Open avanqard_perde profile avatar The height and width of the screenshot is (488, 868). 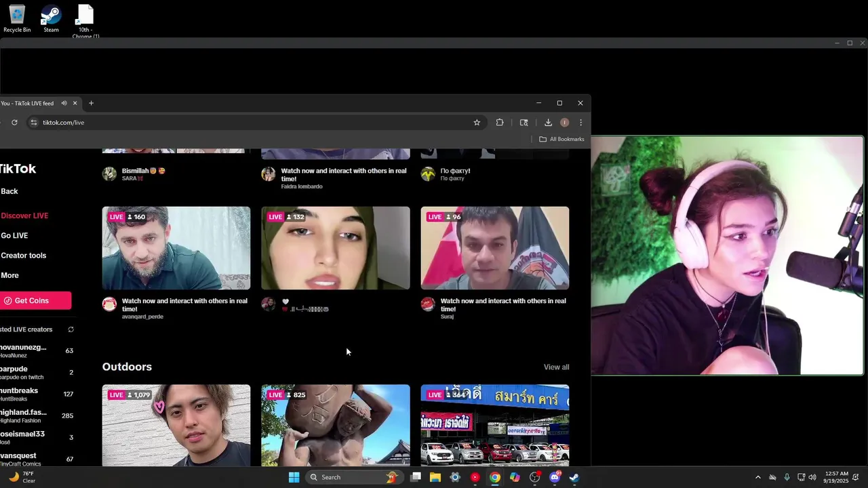tap(109, 304)
